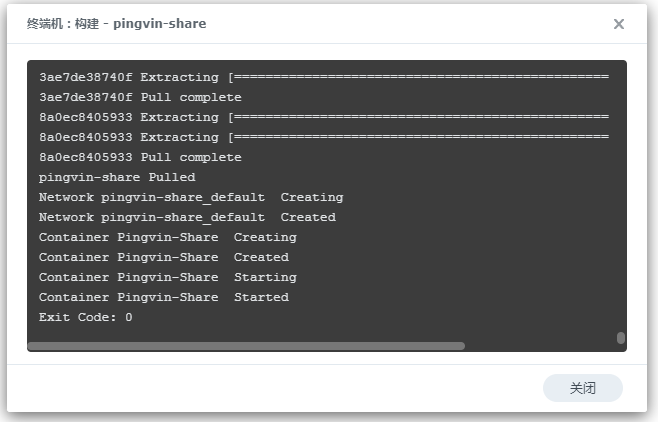
Task: Click the 'Container Pingvin-Share Creating' line
Action: point(167,237)
